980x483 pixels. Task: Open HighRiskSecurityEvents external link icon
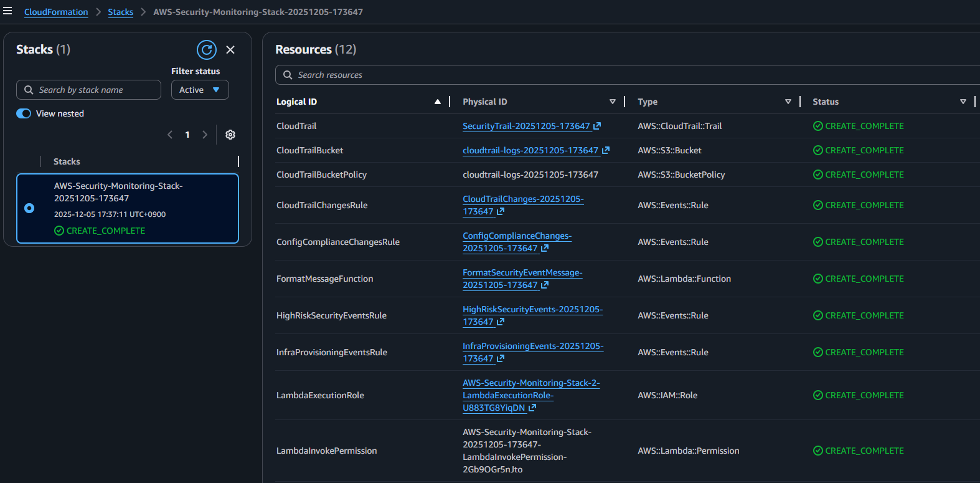pyautogui.click(x=501, y=322)
